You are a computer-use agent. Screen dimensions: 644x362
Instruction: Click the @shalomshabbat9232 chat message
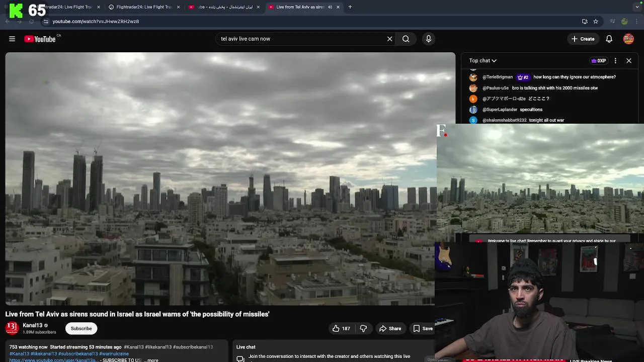pyautogui.click(x=547, y=120)
